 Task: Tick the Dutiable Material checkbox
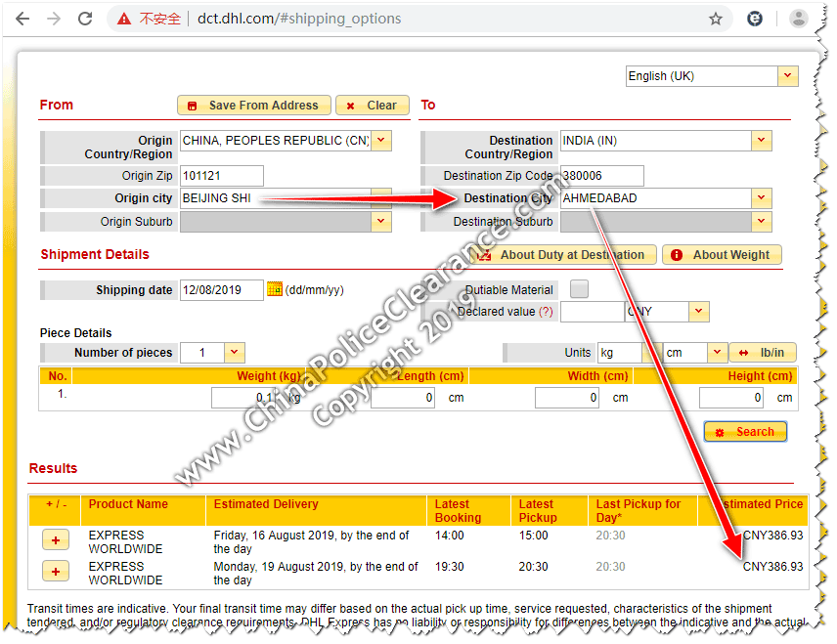pyautogui.click(x=579, y=288)
